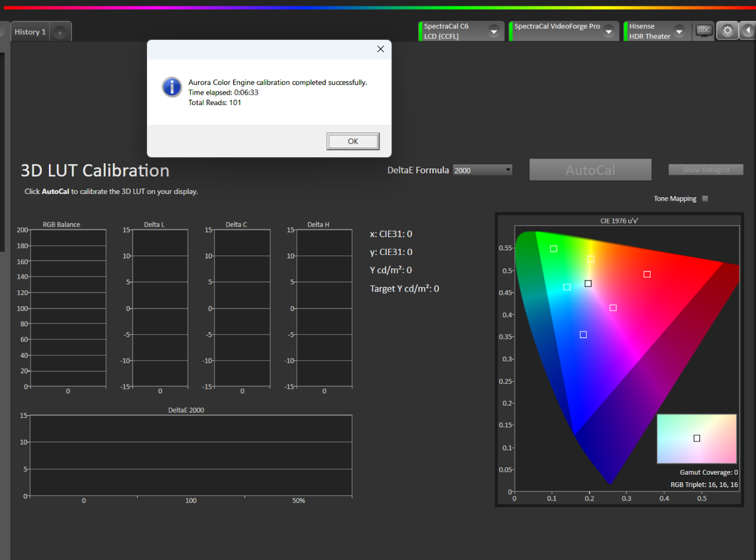This screenshot has width=756, height=560.
Task: Open the SpectraCal VideoForge Pro source dropdown
Action: coord(609,32)
